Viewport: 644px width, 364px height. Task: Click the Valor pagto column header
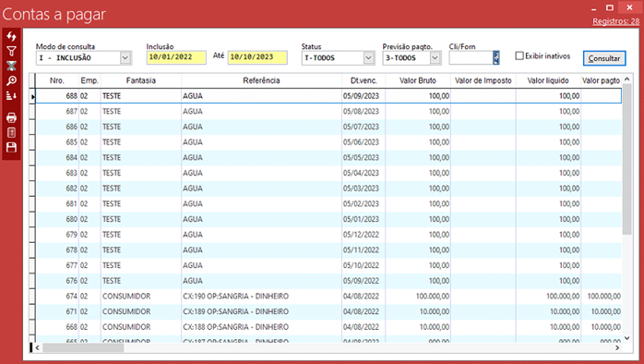(x=601, y=80)
